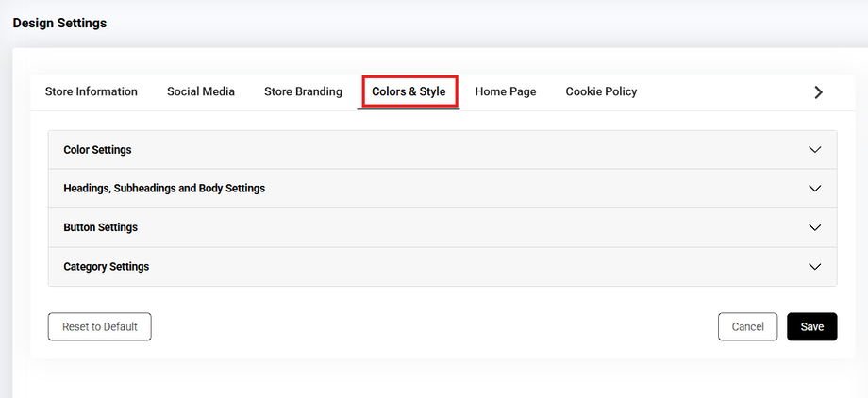Click the underline beneath the Colors & Style tab
868x398 pixels.
tap(409, 109)
